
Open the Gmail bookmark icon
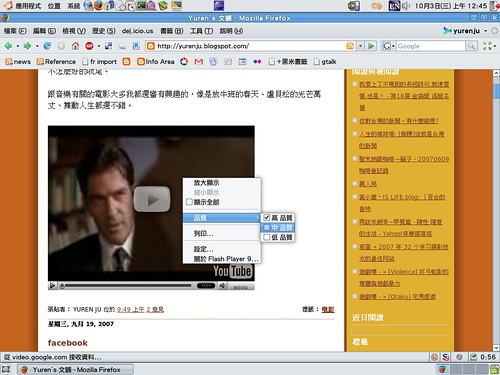coord(199,62)
